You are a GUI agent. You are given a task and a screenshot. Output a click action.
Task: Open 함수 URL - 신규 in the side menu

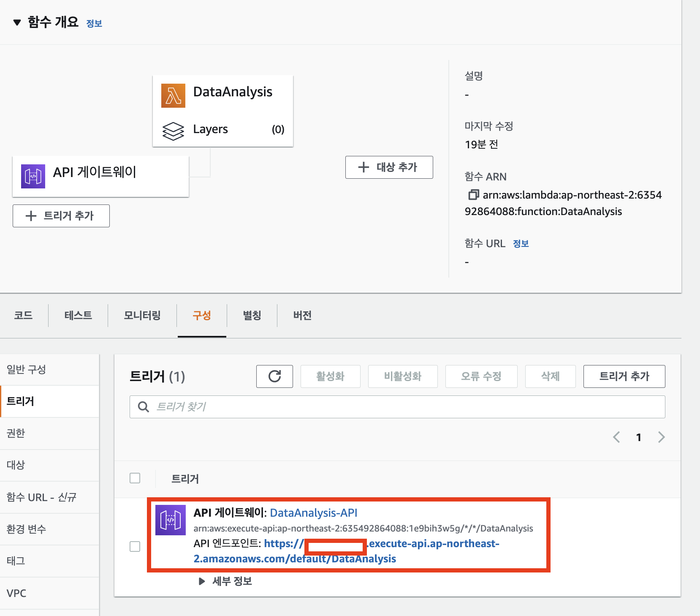click(49, 497)
